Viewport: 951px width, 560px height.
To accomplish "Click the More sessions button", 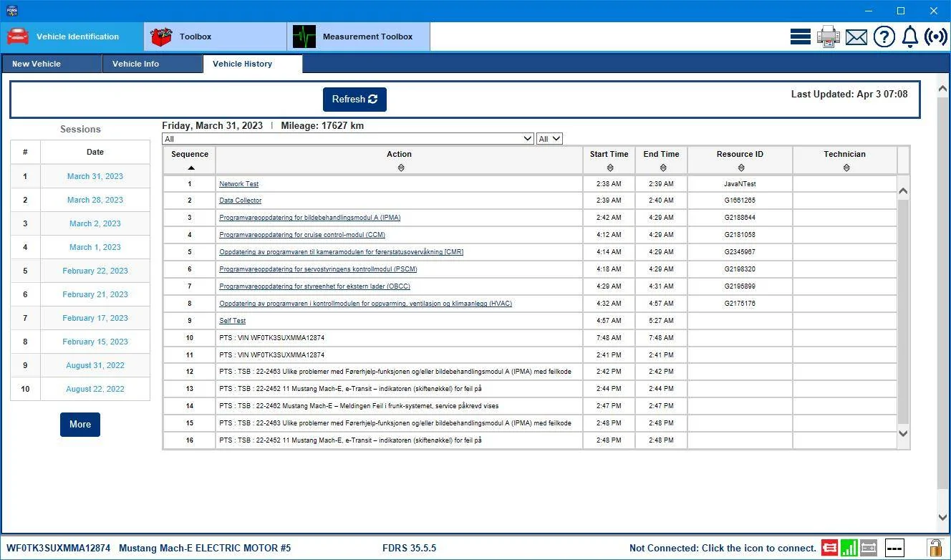I will pyautogui.click(x=80, y=425).
